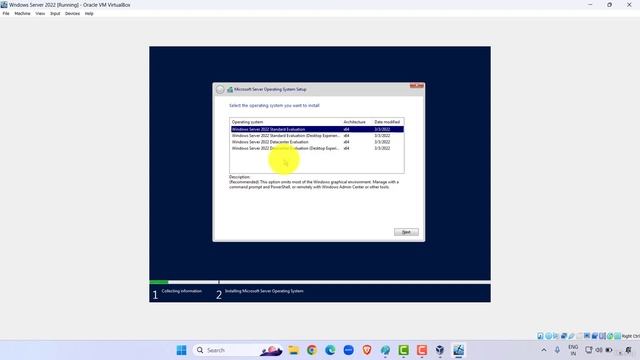Select Windows Server 2022 Datacenter Evaluation row
The width and height of the screenshot is (640, 360).
click(x=317, y=142)
